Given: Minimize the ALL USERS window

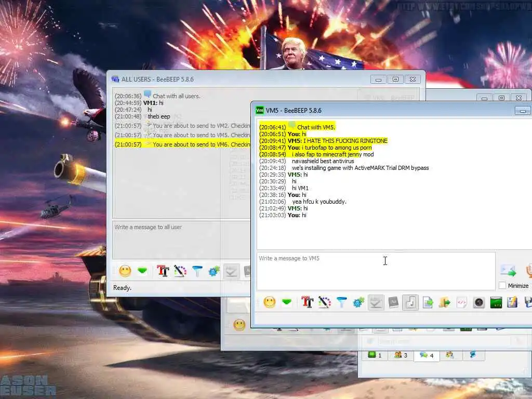Looking at the screenshot, I should click(x=379, y=79).
